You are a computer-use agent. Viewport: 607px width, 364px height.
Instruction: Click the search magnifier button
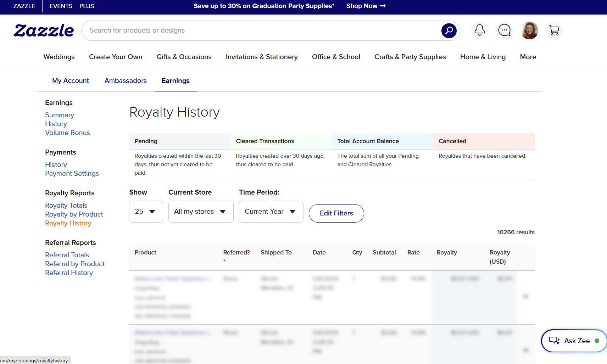(x=449, y=30)
